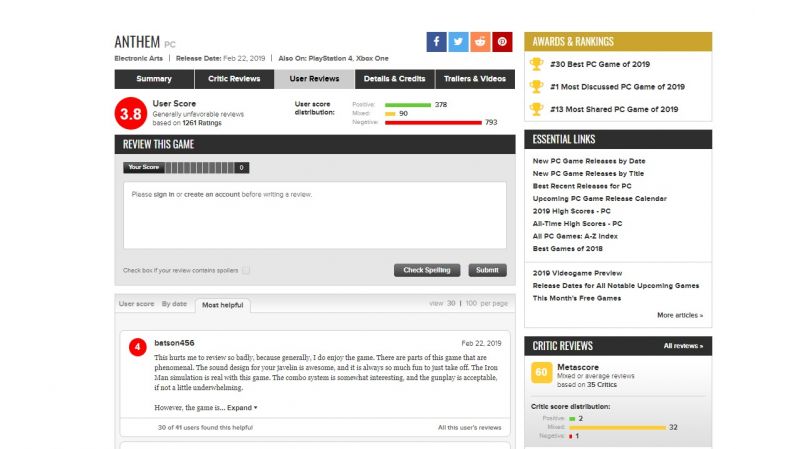Screen dimensions: 800x449
Task: Open New PC Game Releases by Title
Action: (588, 173)
